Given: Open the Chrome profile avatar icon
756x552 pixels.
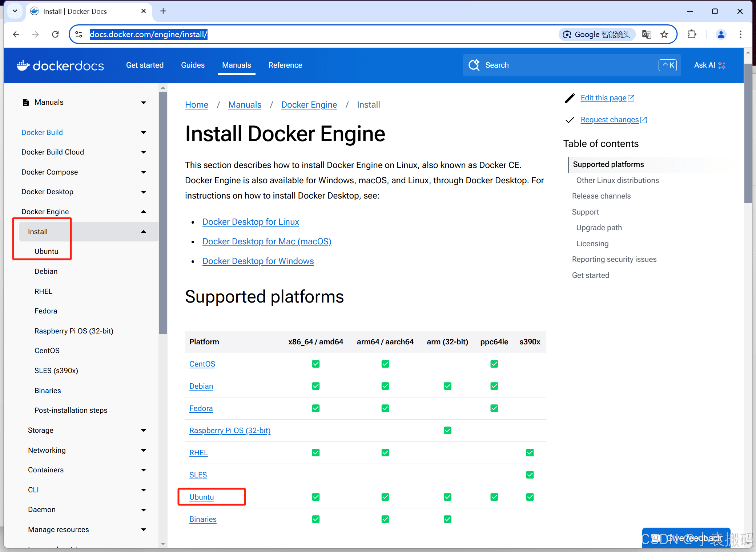Looking at the screenshot, I should pos(721,35).
